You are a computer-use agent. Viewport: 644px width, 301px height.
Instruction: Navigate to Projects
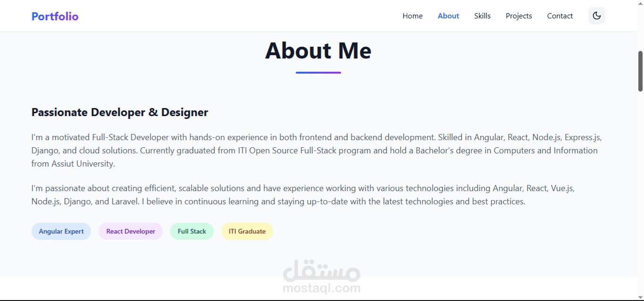tap(519, 16)
